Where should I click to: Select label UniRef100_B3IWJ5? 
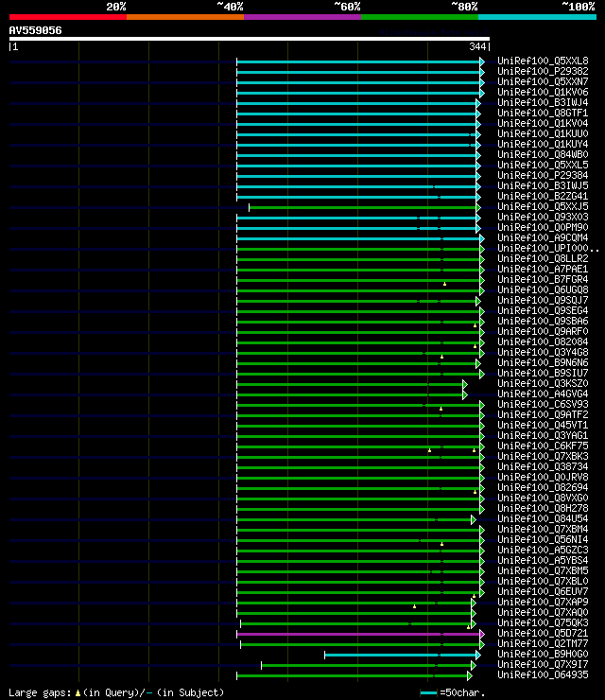543,185
